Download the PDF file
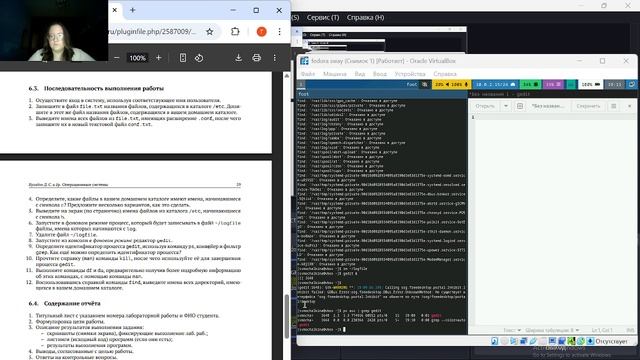640x360 pixels. click(x=238, y=58)
